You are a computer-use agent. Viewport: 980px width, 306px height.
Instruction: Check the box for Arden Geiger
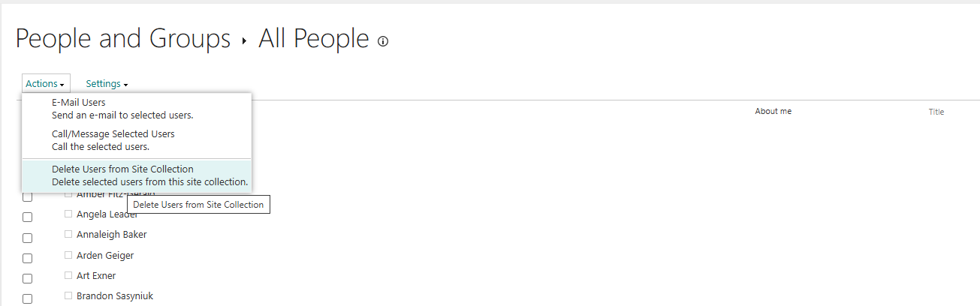(28, 258)
